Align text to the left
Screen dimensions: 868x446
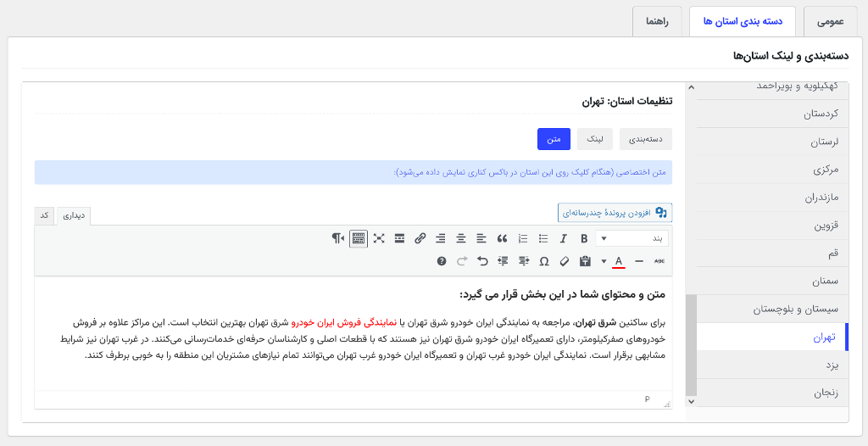click(481, 239)
